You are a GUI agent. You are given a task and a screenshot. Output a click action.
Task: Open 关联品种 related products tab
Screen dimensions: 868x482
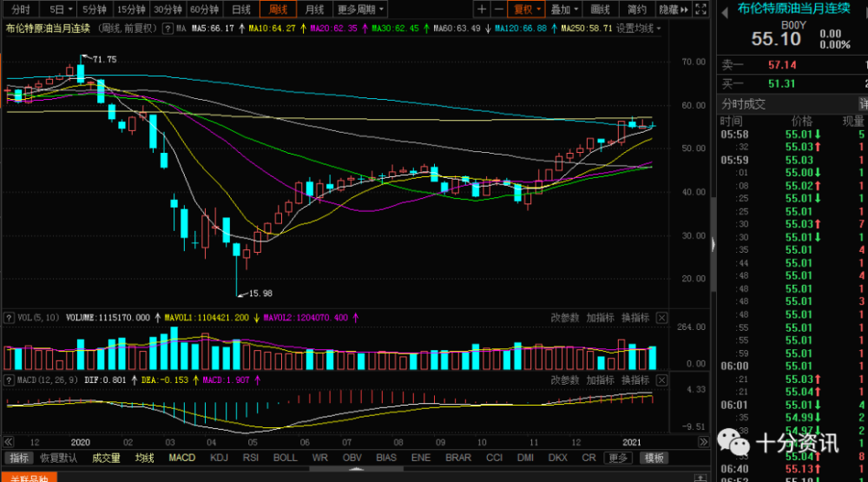(x=29, y=479)
